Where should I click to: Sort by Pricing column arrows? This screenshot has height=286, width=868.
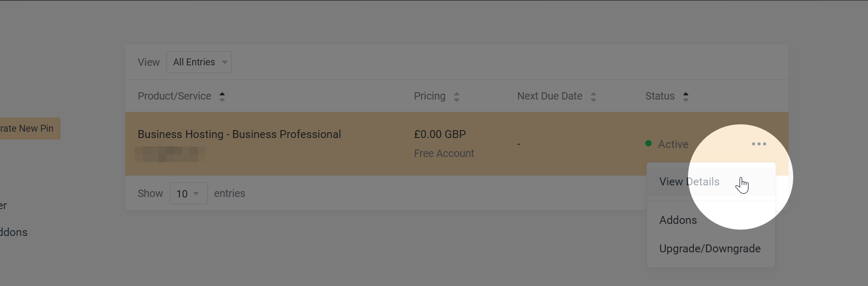click(456, 96)
